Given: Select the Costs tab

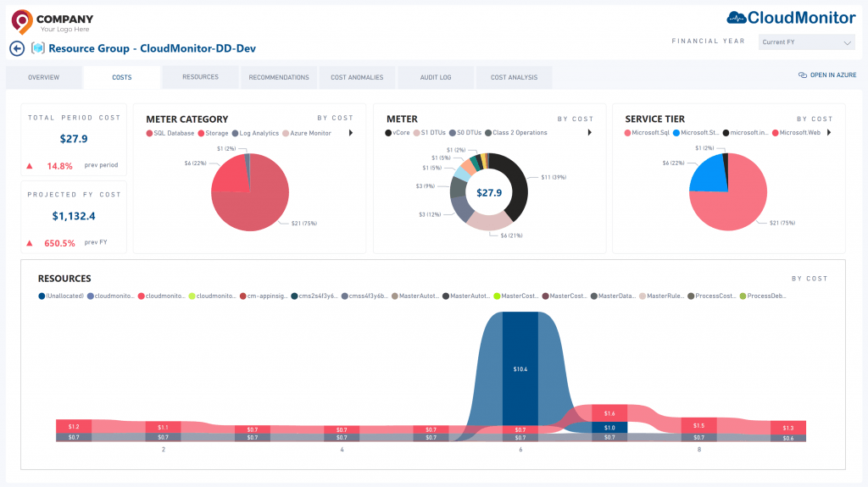Looking at the screenshot, I should (122, 77).
